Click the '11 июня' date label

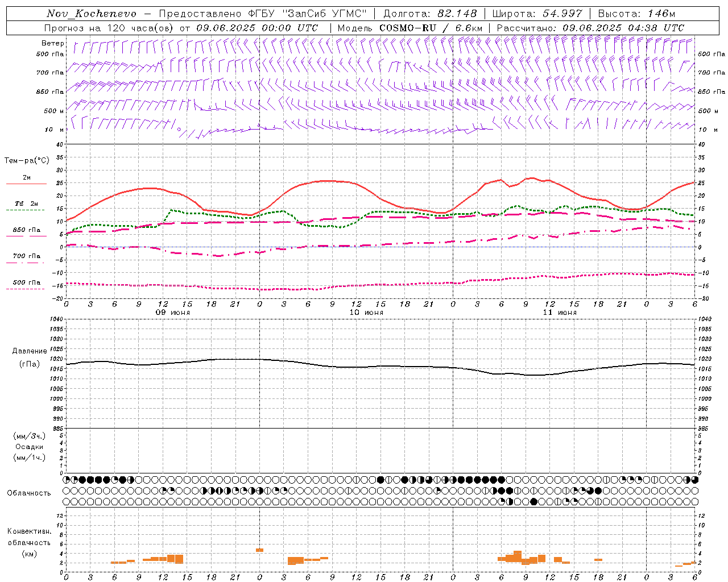[x=560, y=313]
